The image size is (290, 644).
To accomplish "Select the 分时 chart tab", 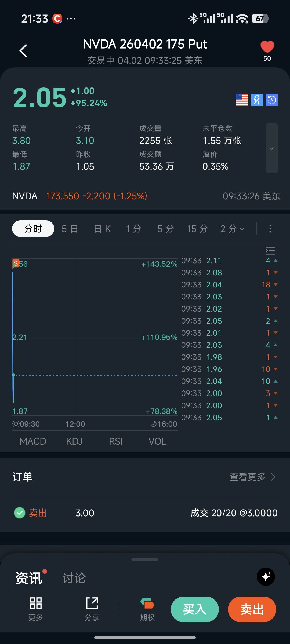I will pos(33,229).
